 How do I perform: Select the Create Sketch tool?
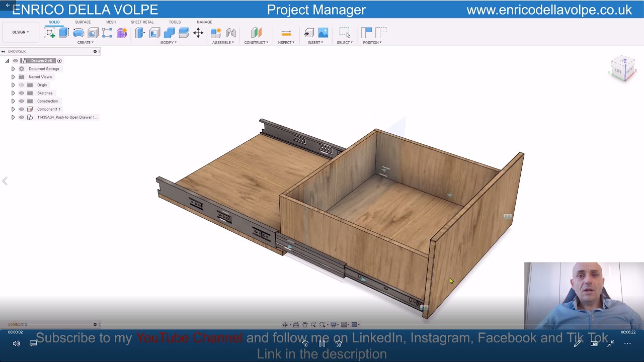pyautogui.click(x=50, y=33)
